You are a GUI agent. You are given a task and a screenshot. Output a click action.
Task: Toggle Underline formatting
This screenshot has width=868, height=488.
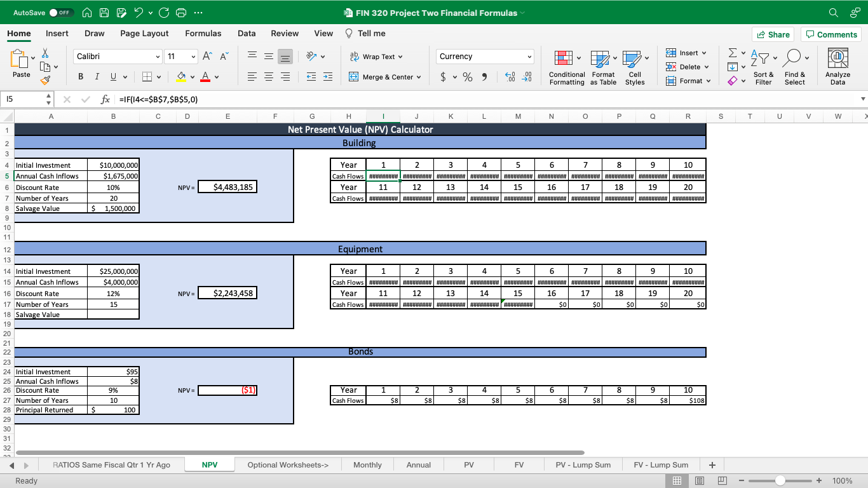coord(113,77)
